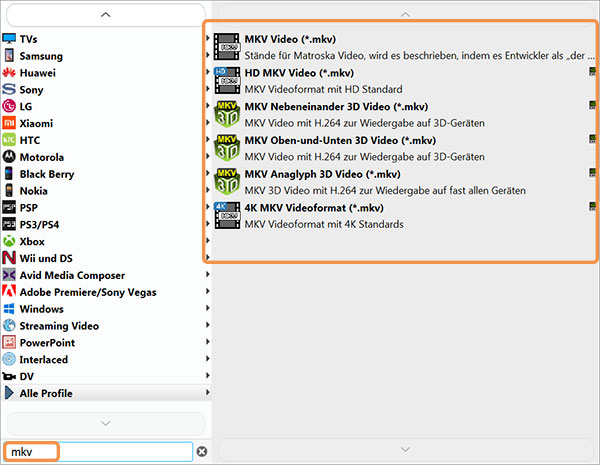Click the MKV Video film icon

coord(227,47)
